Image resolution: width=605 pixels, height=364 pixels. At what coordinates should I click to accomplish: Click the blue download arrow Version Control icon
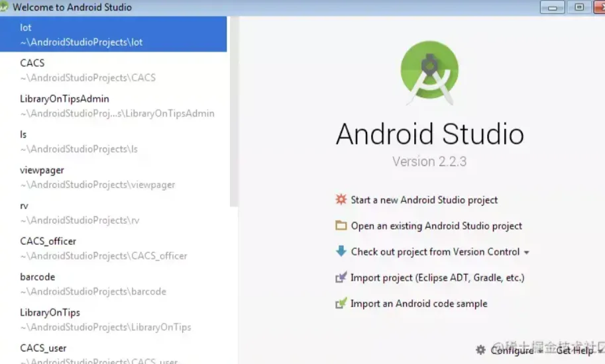coord(341,251)
